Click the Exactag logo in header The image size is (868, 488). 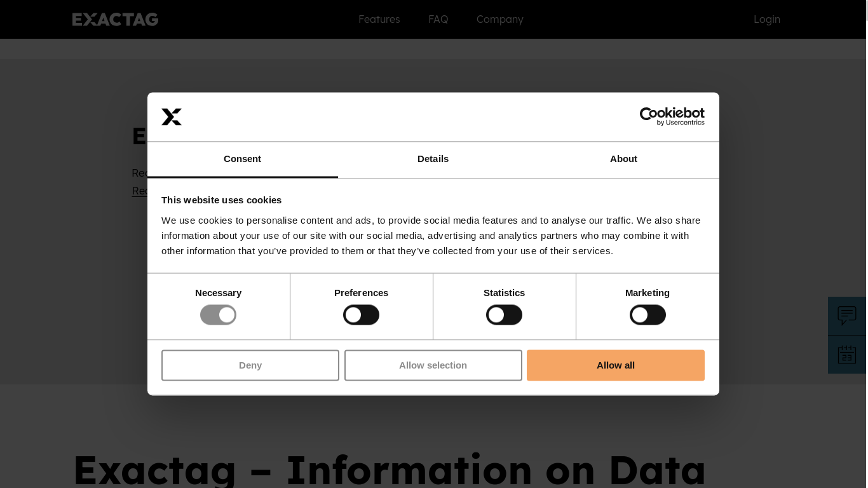(x=115, y=19)
